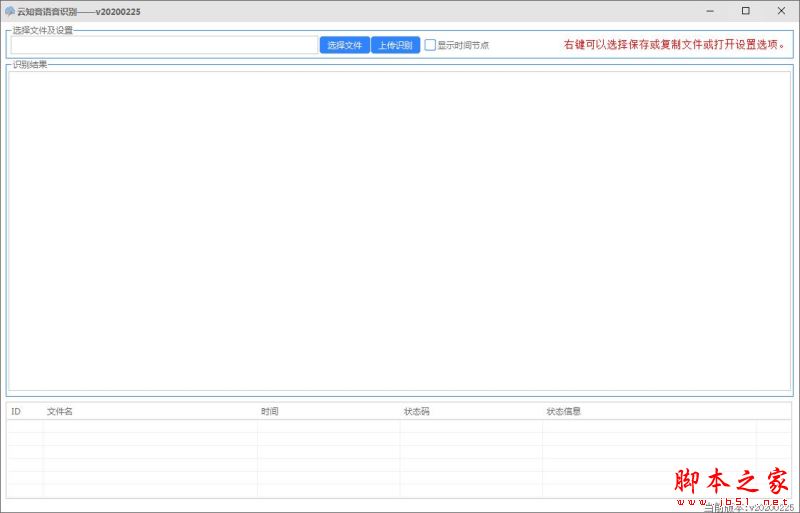Click the 时间 column header
The image size is (800, 513).
tap(270, 411)
